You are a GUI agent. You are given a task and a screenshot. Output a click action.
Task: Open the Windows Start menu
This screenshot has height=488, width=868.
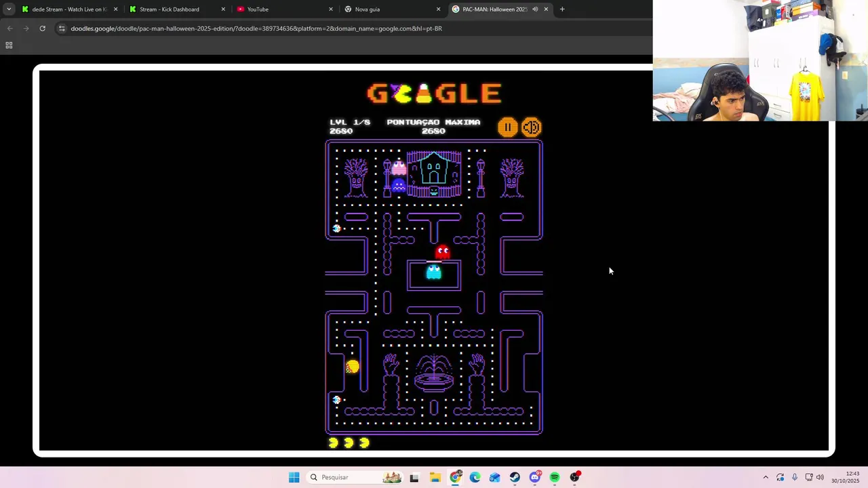[294, 477]
